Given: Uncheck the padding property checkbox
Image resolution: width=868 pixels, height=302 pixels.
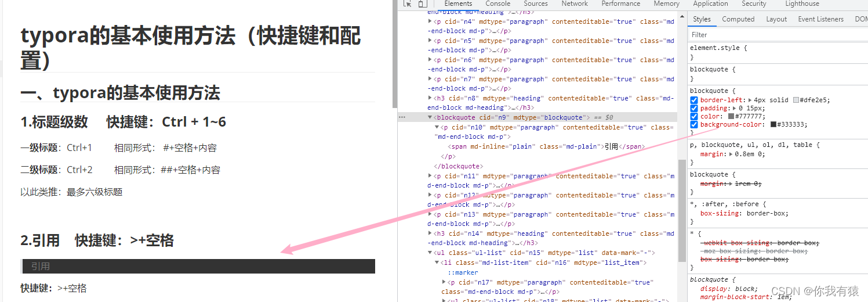Looking at the screenshot, I should [x=694, y=108].
